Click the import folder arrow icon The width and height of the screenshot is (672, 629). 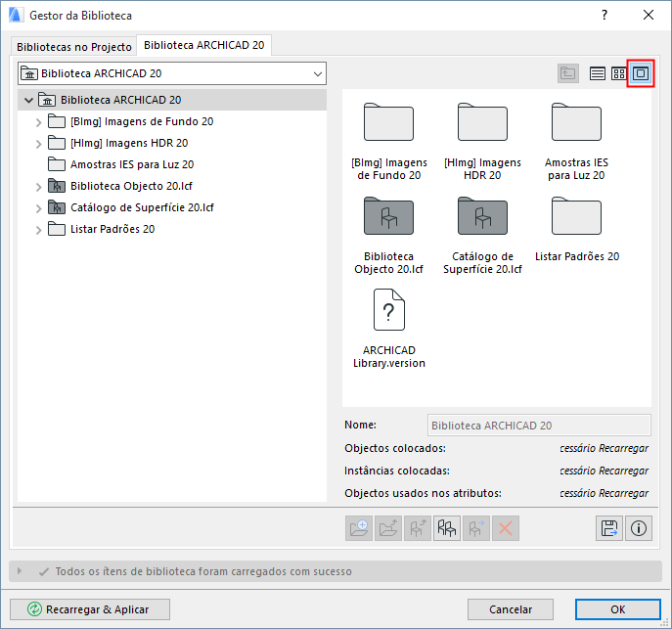[388, 528]
